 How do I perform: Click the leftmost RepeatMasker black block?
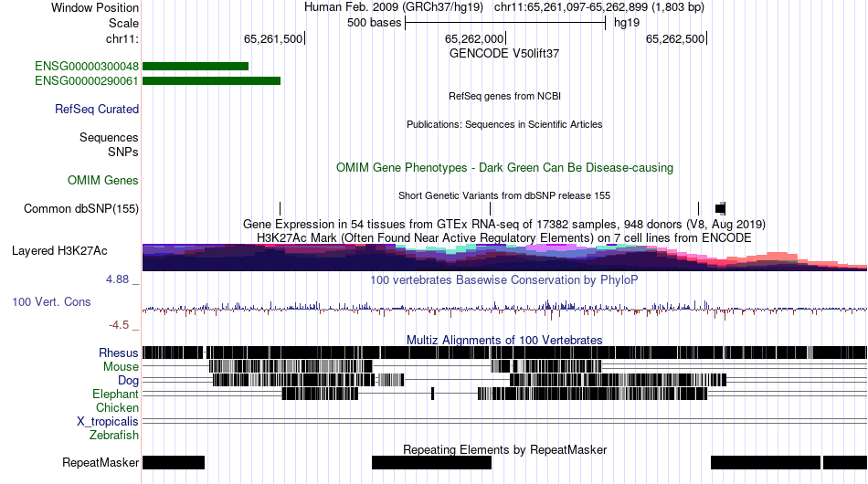tap(174, 462)
